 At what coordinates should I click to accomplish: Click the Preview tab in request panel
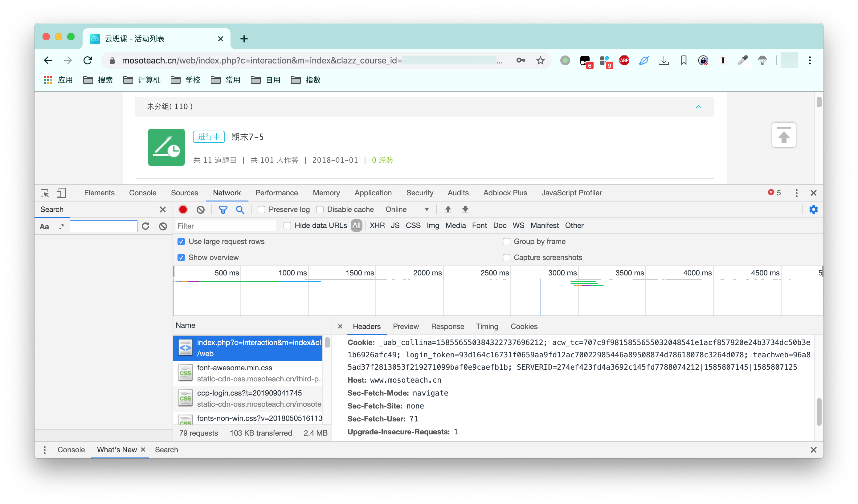[406, 326]
